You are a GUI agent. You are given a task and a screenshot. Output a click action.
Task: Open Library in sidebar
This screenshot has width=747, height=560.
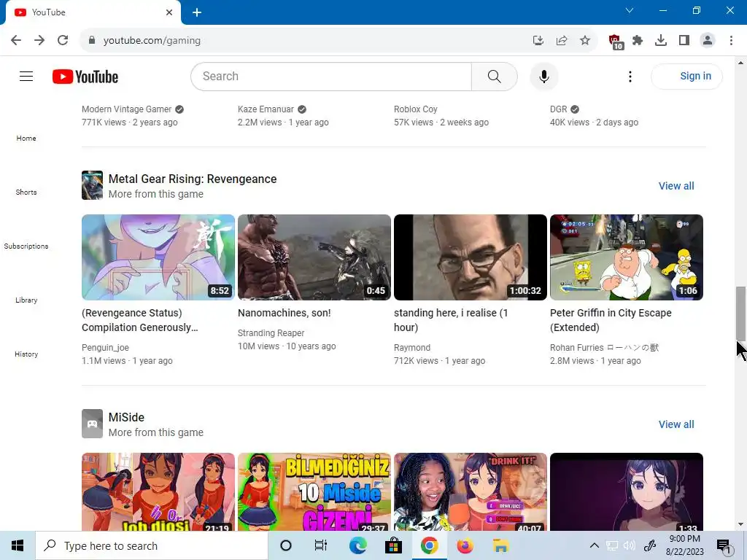(26, 300)
